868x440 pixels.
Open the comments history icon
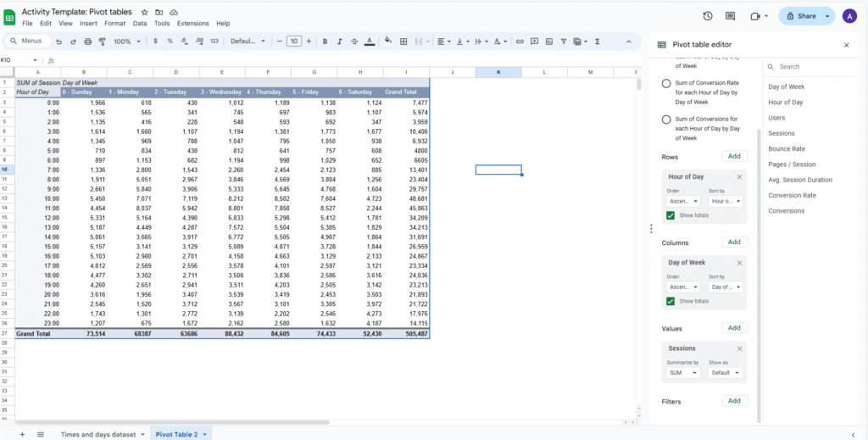point(730,16)
